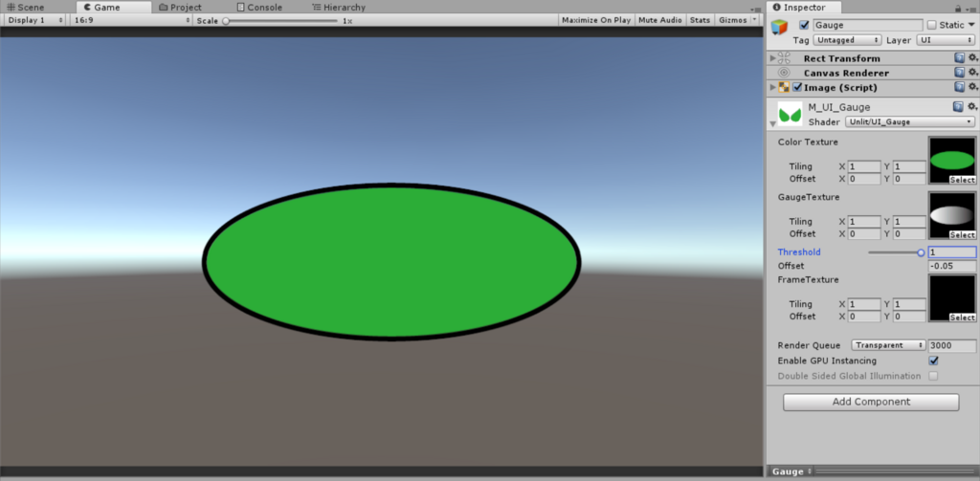This screenshot has height=481, width=980.
Task: Toggle Enable GPU Instancing checkbox
Action: coord(934,361)
